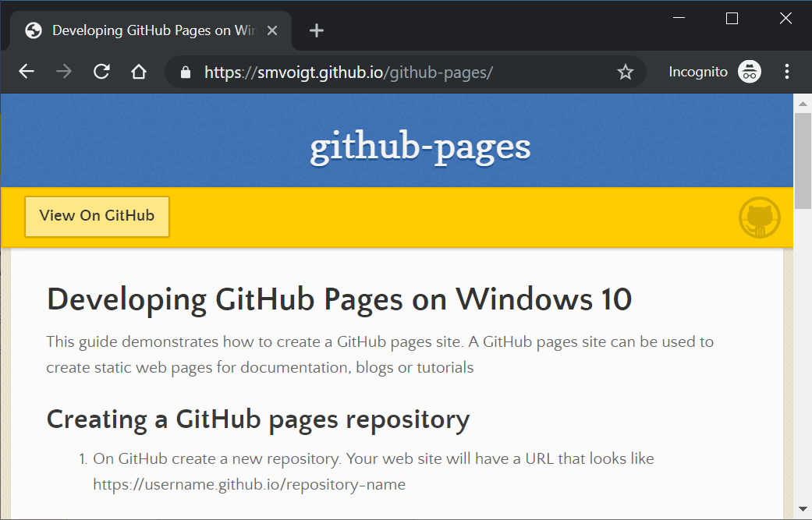812x520 pixels.
Task: Click the browser back navigation arrow
Action: click(x=26, y=71)
